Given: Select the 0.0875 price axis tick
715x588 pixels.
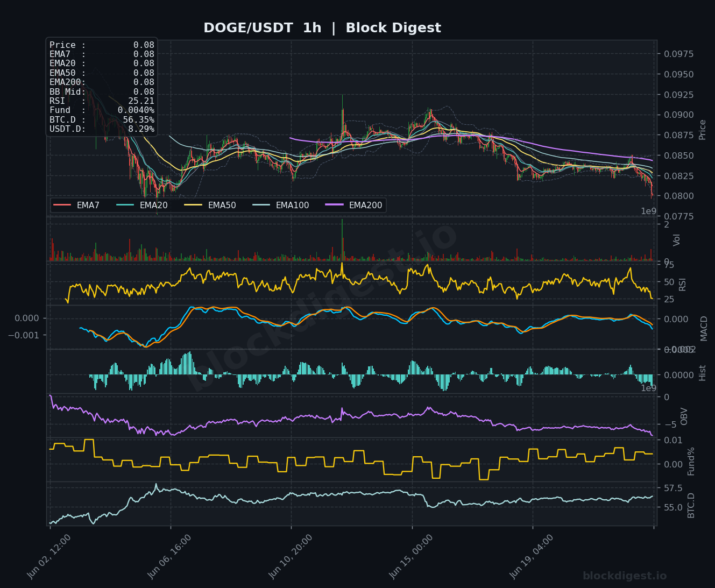Looking at the screenshot, I should 678,135.
